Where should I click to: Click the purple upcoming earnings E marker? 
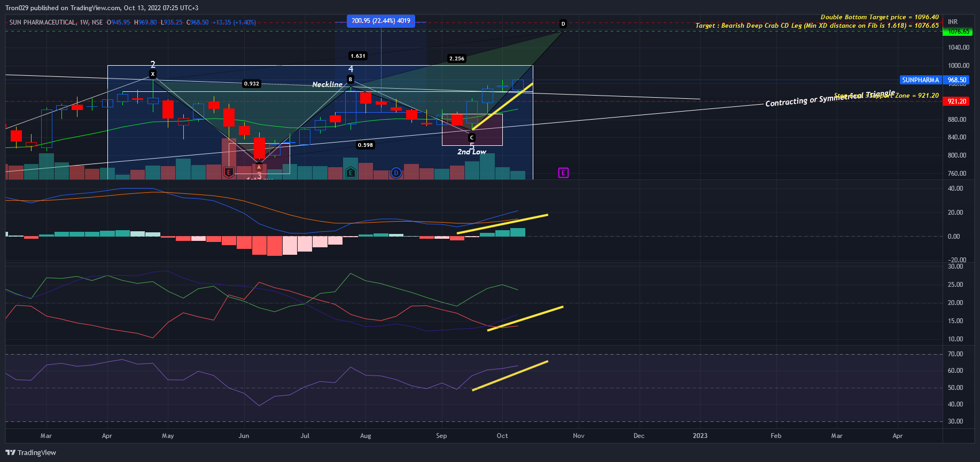pos(563,173)
